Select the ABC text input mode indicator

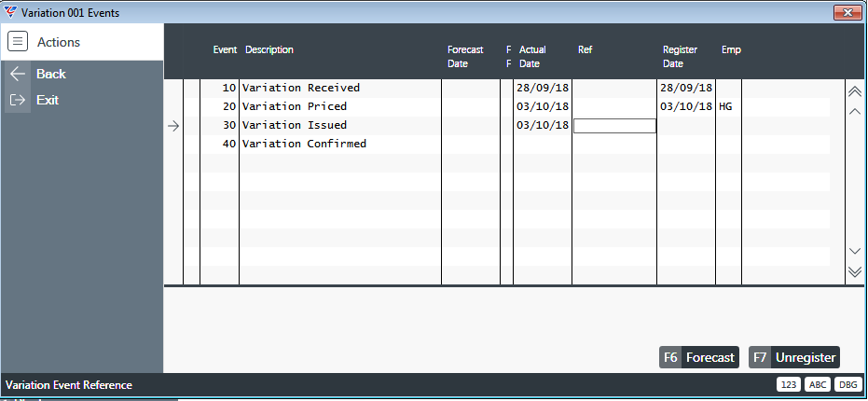[x=818, y=385]
